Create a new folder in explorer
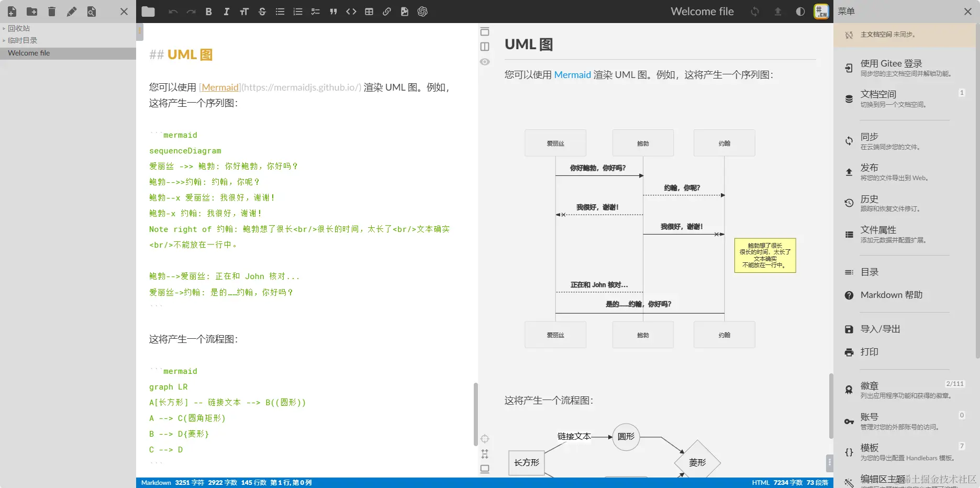Viewport: 980px width, 488px height. tap(32, 12)
